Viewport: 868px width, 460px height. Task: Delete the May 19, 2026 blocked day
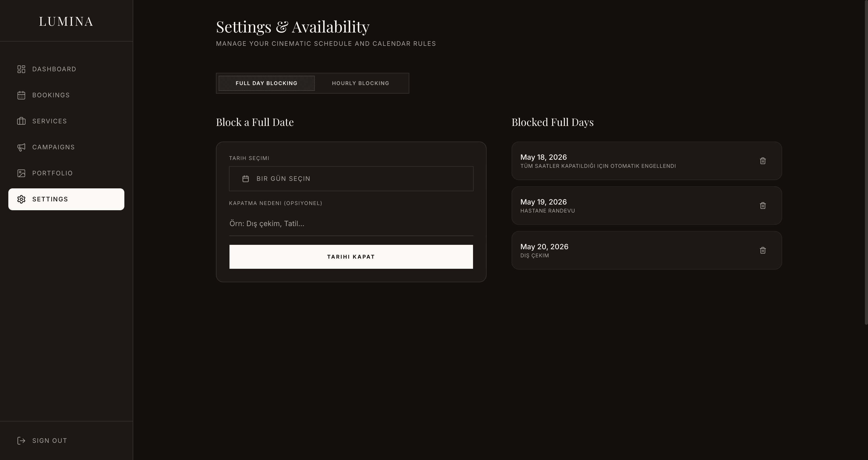pos(763,206)
